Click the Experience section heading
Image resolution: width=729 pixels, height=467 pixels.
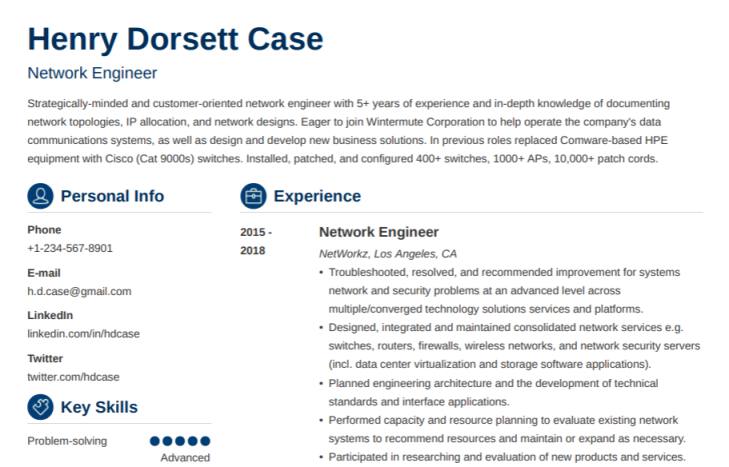(317, 196)
